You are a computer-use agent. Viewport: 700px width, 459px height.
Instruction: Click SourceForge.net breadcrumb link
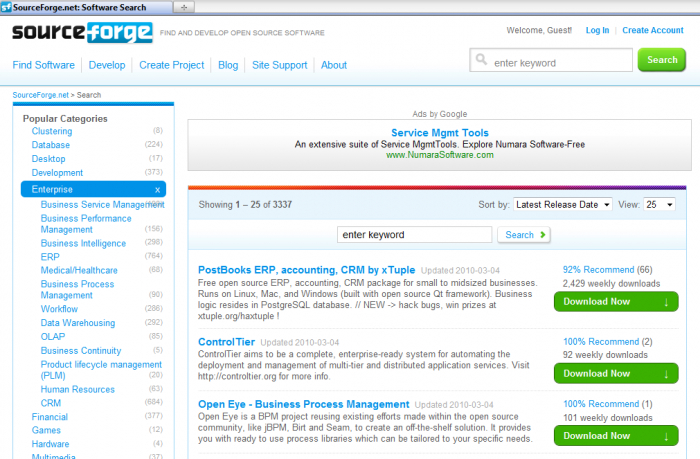[x=41, y=95]
